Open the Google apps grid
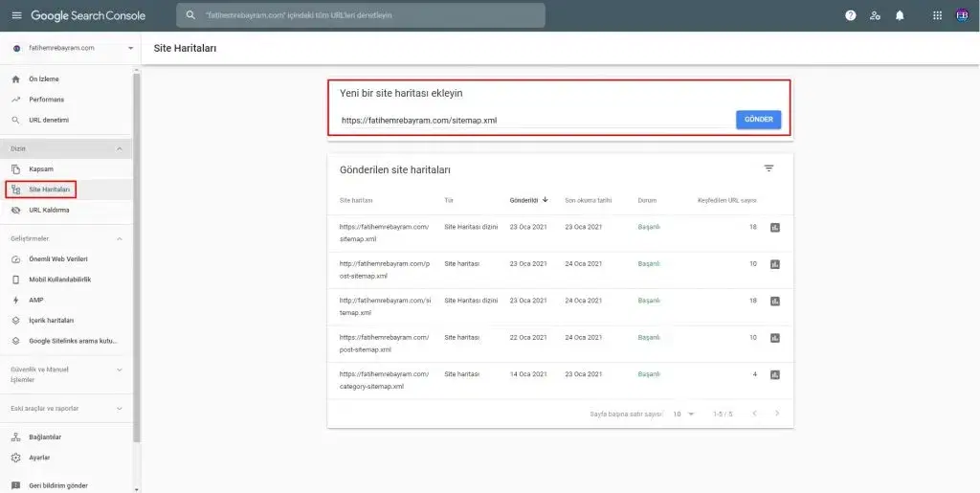This screenshot has width=980, height=493. pyautogui.click(x=937, y=15)
